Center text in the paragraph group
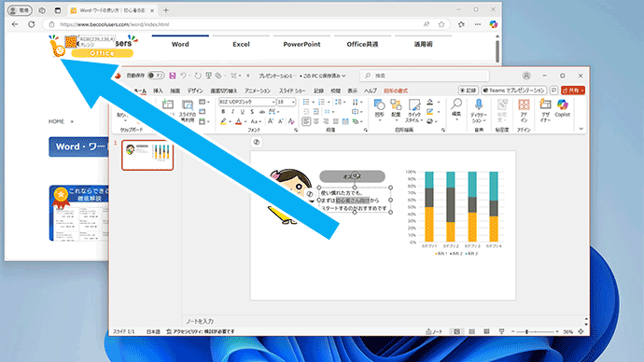Viewport: 644px width, 362px height. (315, 121)
